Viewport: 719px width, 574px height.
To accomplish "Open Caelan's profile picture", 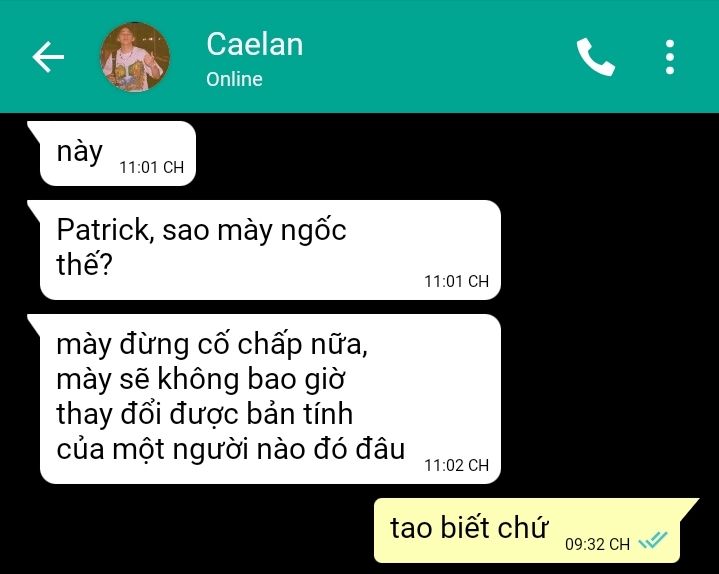I will tap(135, 57).
